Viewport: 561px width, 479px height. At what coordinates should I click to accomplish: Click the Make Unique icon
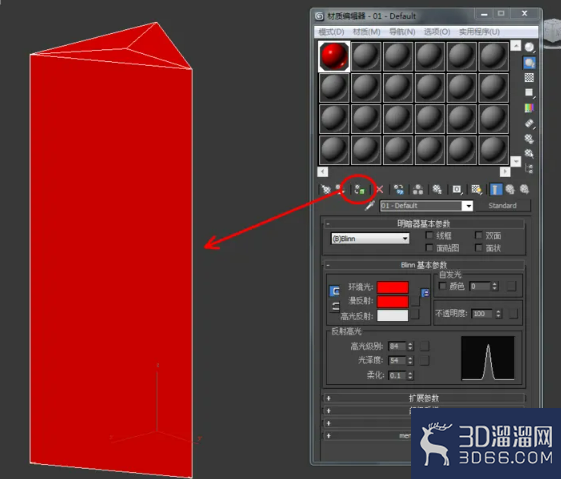click(418, 189)
